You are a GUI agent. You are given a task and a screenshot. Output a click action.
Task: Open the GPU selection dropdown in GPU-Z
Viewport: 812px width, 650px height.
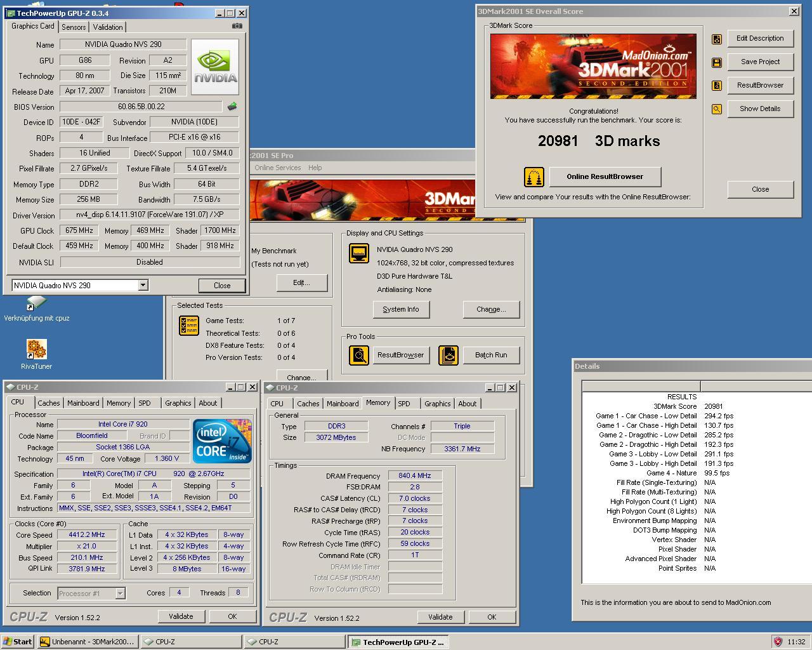click(x=143, y=285)
